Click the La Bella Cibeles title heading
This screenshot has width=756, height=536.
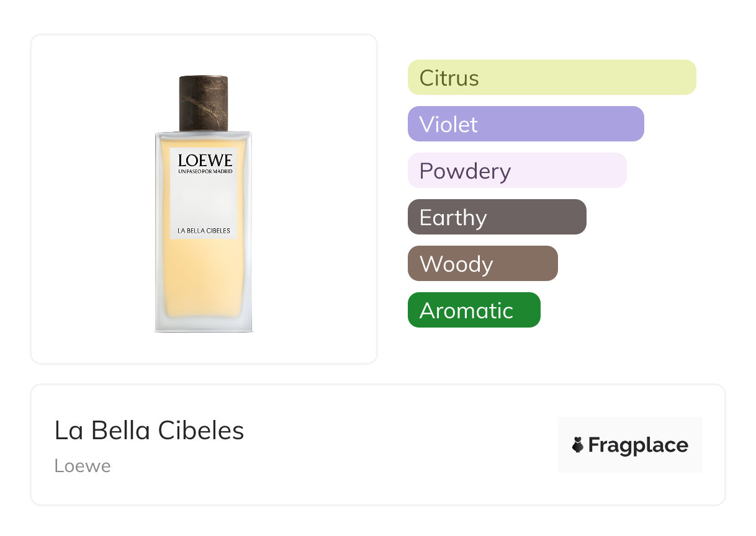[x=149, y=431]
